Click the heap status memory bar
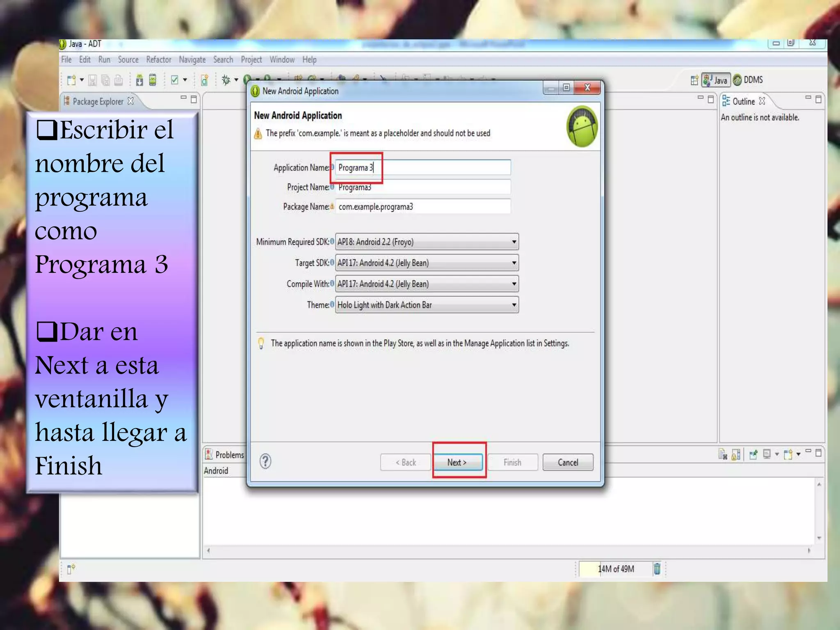The width and height of the screenshot is (840, 630). click(615, 569)
